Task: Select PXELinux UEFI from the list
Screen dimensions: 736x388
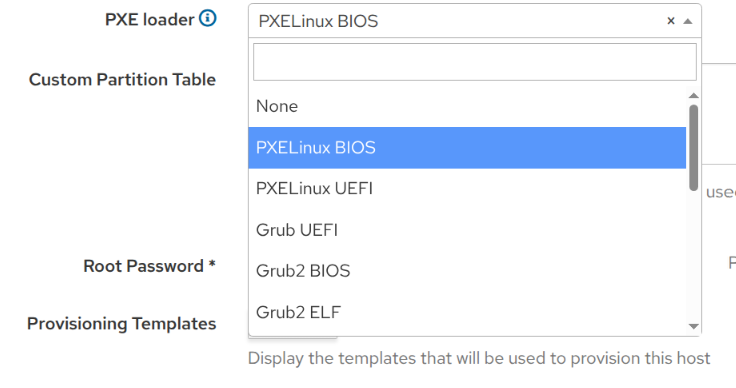Action: (x=467, y=189)
